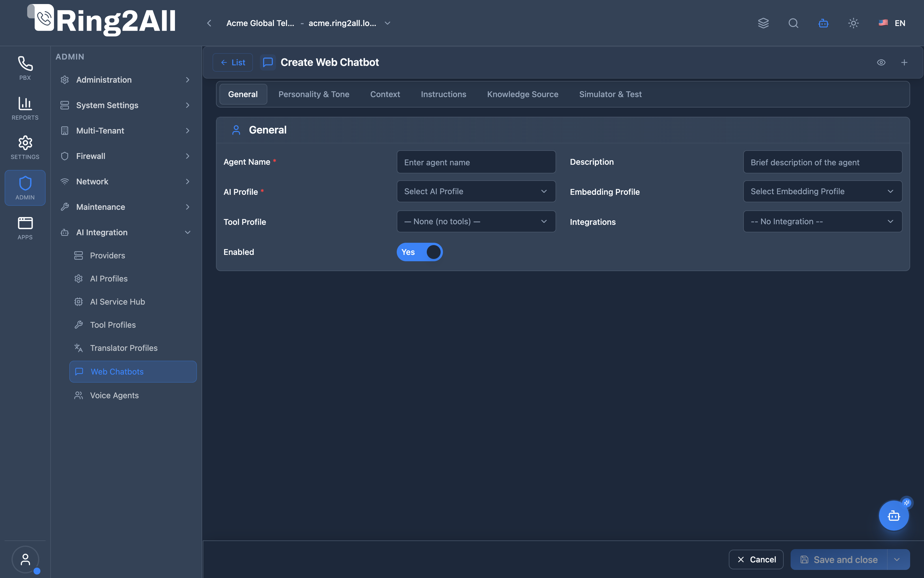924x578 pixels.
Task: Open the Simulator & Test tab
Action: point(610,94)
